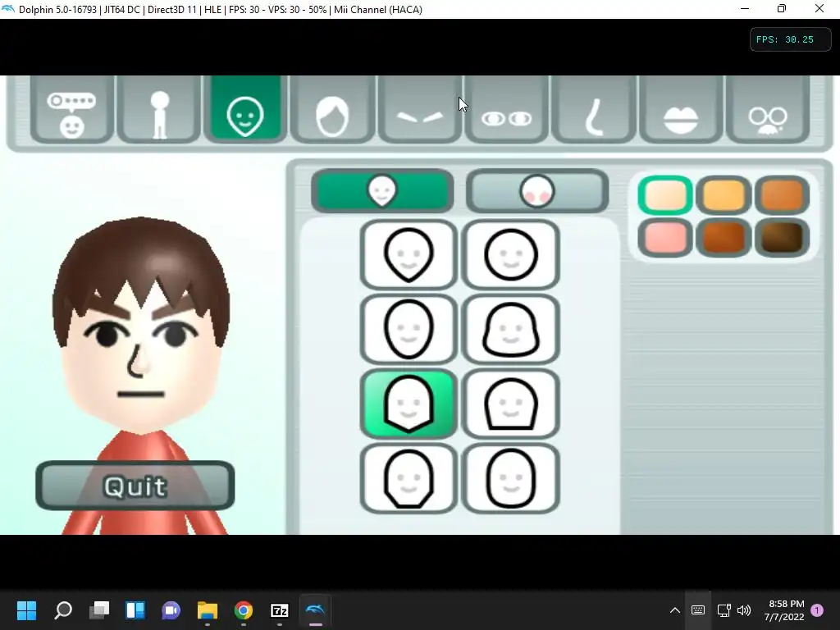Open the body height and weight tab
The image size is (840, 630).
[159, 110]
